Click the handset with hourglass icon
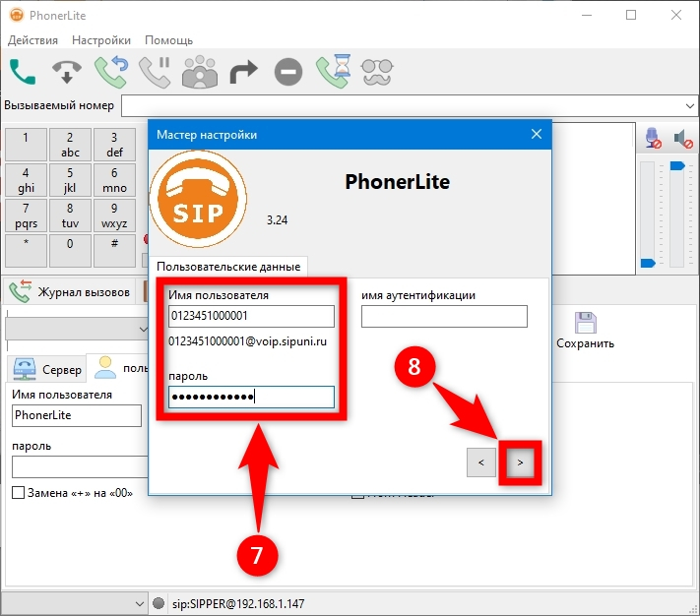 pos(334,72)
